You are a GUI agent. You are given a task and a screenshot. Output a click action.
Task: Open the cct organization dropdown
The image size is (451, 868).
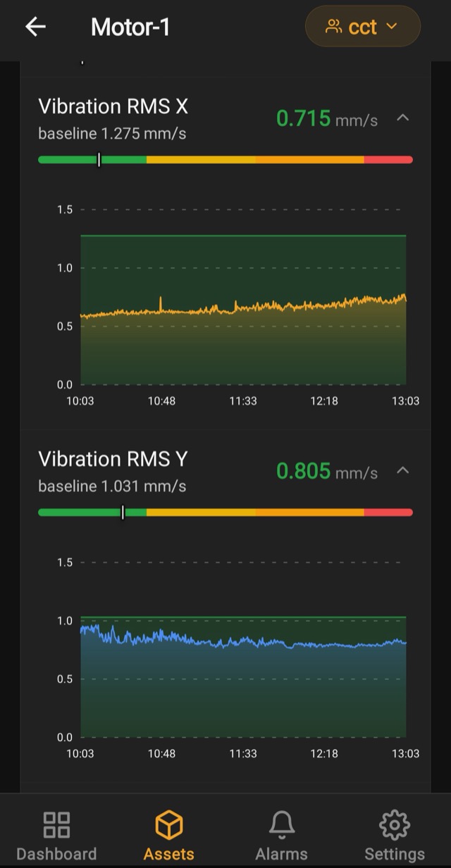click(362, 27)
